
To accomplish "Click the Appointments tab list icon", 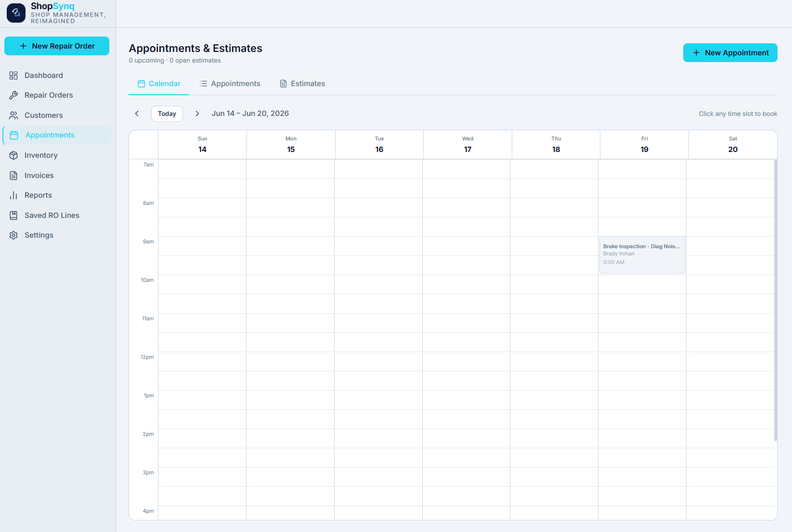I will [204, 84].
